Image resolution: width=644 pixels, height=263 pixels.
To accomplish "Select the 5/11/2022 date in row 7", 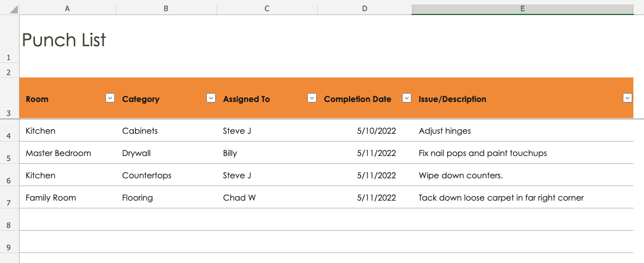I will tap(365, 197).
